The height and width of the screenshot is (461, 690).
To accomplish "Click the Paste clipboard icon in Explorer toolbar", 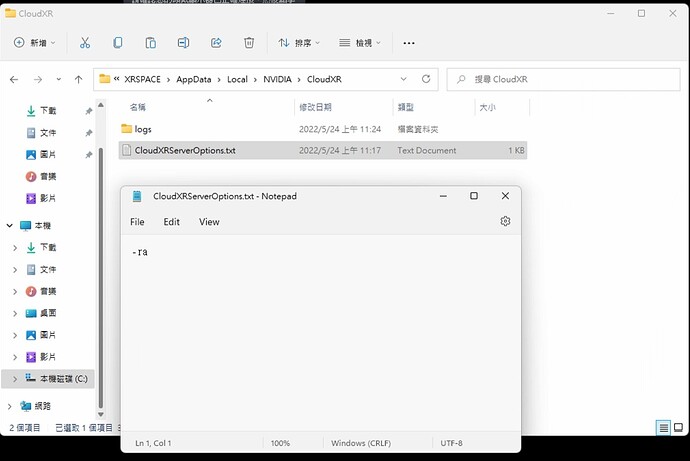I will pos(150,43).
